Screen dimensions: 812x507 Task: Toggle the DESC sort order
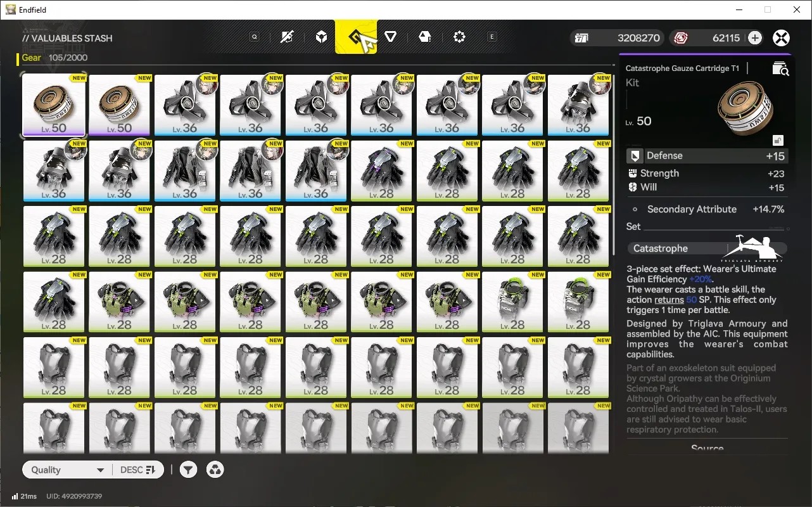click(x=137, y=470)
